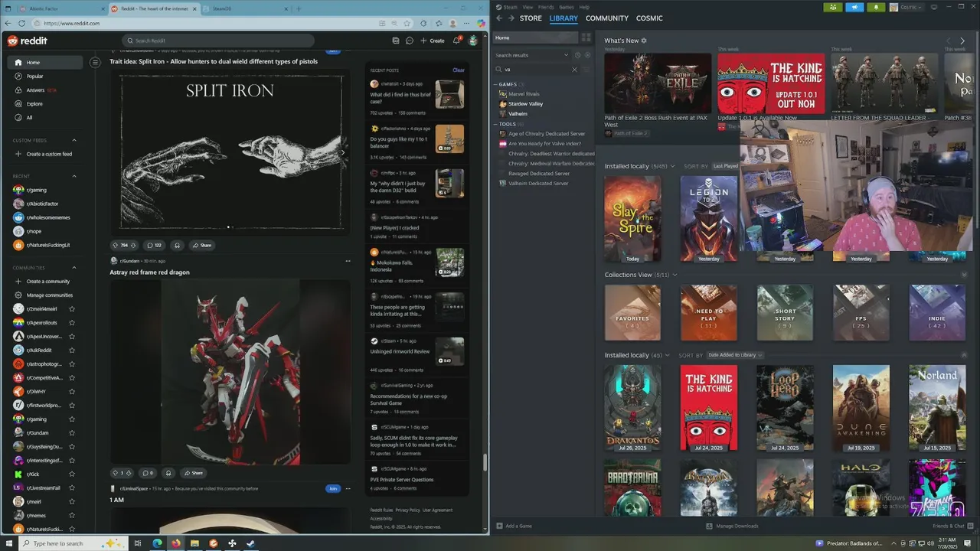Switch to SteamDB browser tab
The image size is (980, 551).
[245, 8]
